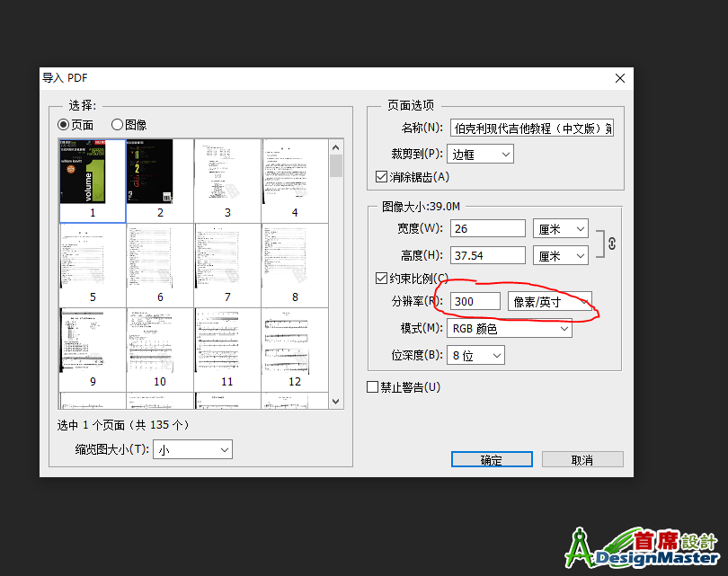Open the width unit dropdown 厘米
The image size is (728, 576).
561,229
